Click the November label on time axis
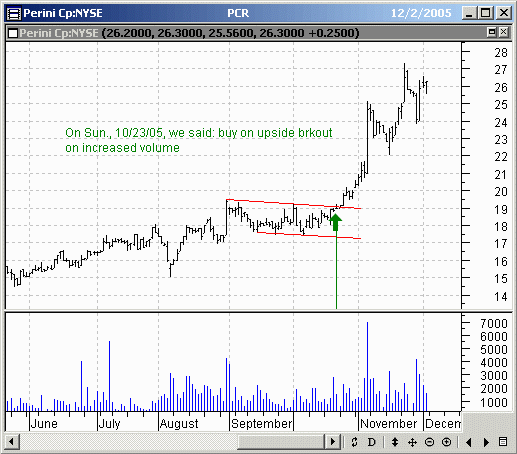 pos(389,424)
